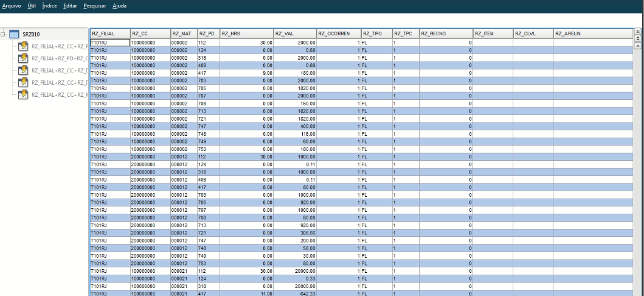644x296 pixels.
Task: Select the value cell showing 642.33
Action: (296, 294)
